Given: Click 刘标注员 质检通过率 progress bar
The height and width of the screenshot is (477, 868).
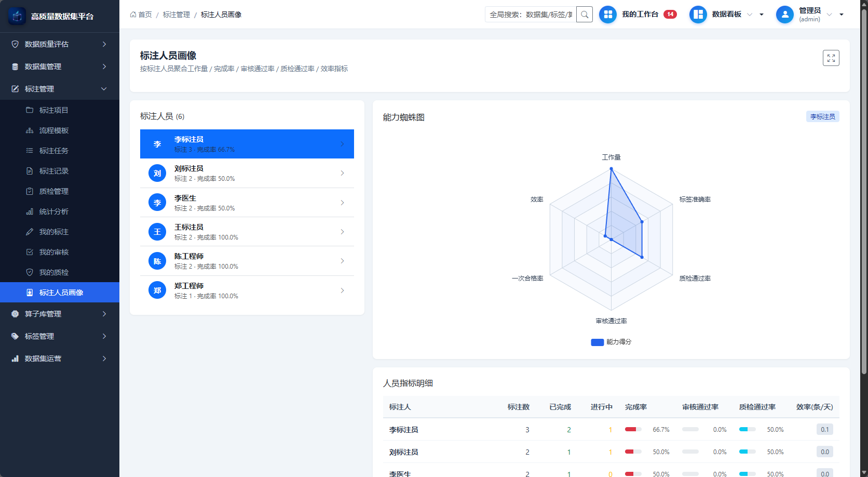Looking at the screenshot, I should [x=748, y=452].
